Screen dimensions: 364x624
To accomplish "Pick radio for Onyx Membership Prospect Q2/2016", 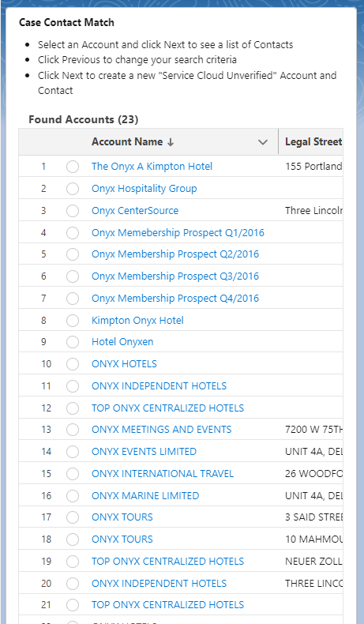I will [73, 254].
